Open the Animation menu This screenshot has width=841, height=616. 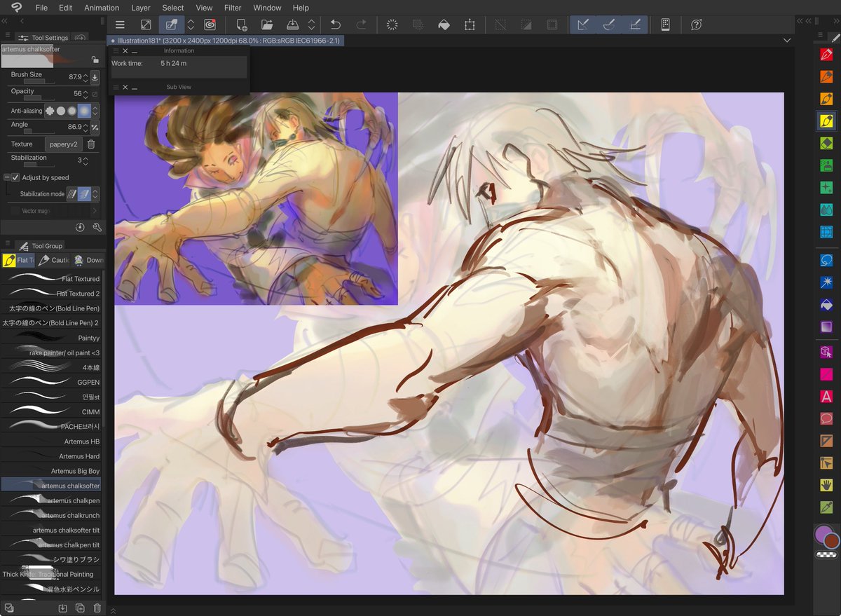(x=102, y=8)
